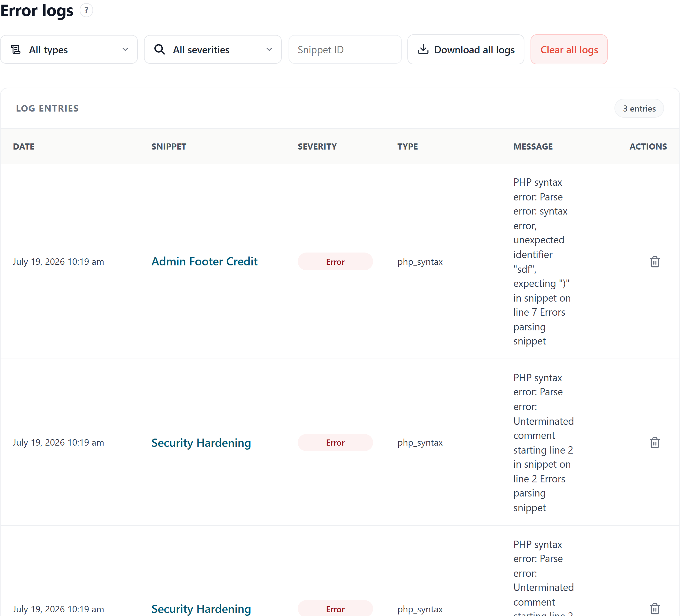The width and height of the screenshot is (680, 616).
Task: Click the magnifier icon in All severities
Action: (160, 50)
